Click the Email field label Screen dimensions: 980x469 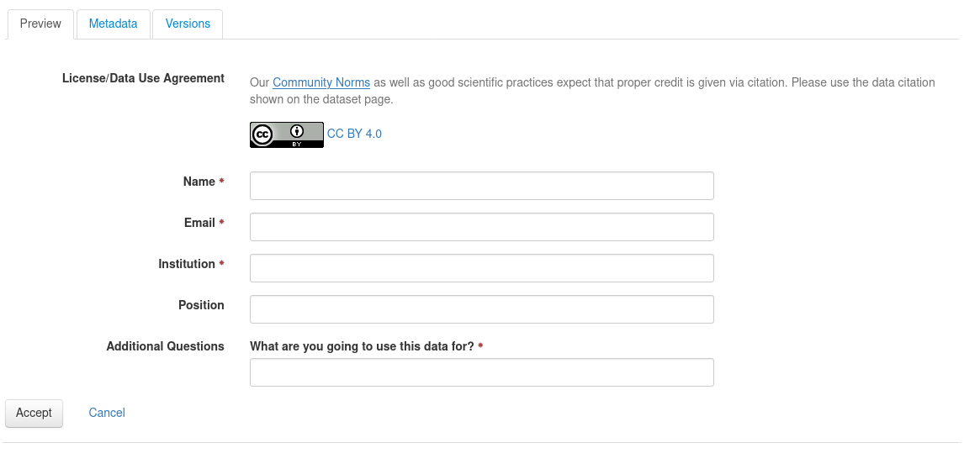click(x=200, y=223)
